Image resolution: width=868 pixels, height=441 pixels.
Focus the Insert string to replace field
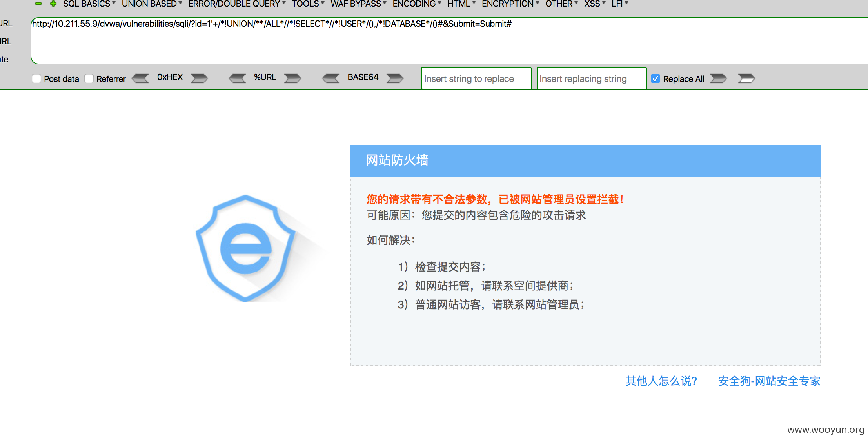click(476, 78)
